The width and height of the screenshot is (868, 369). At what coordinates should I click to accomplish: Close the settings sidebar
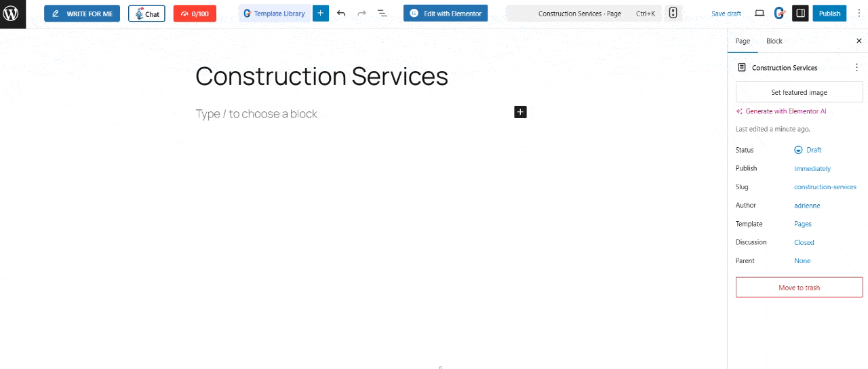(859, 41)
